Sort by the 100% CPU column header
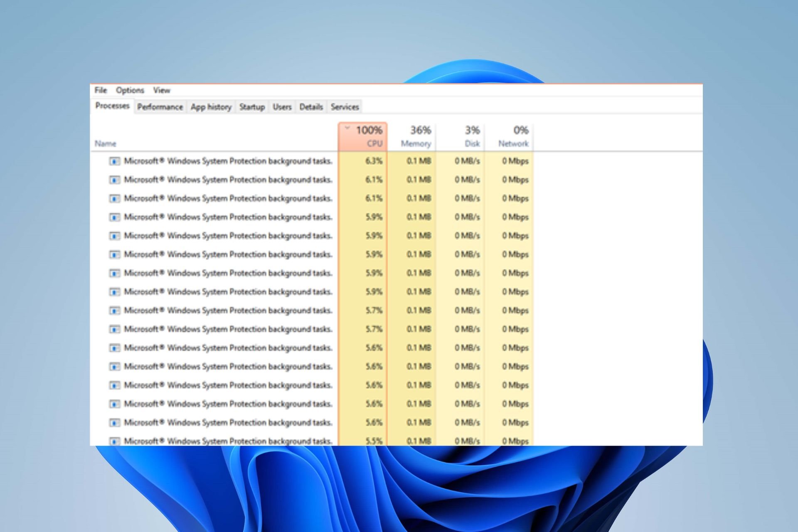This screenshot has height=532, width=798. [363, 137]
